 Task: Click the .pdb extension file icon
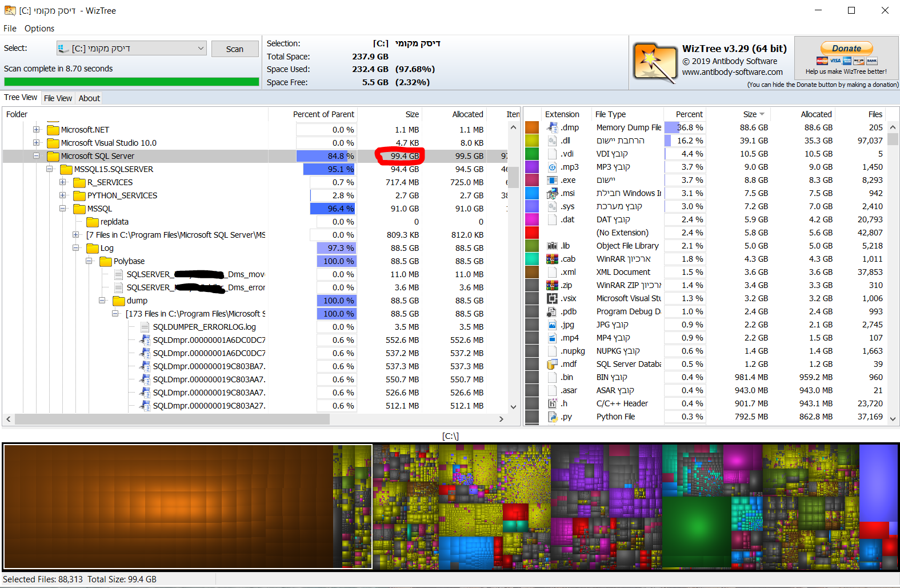click(552, 311)
